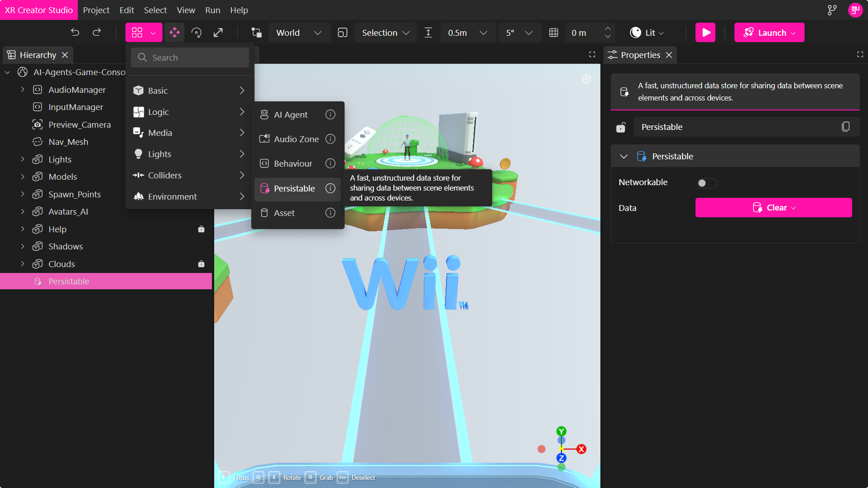Open the World transform space dropdown
This screenshot has height=488, width=868.
[299, 33]
